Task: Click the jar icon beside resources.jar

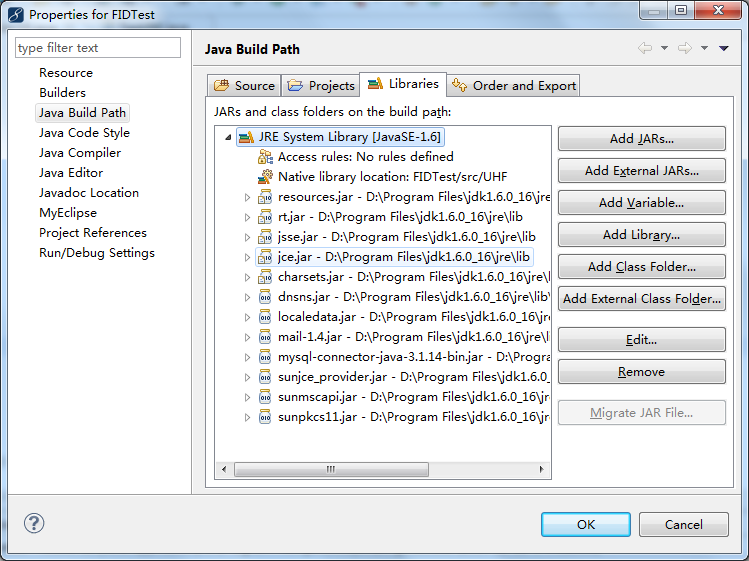Action: point(265,197)
